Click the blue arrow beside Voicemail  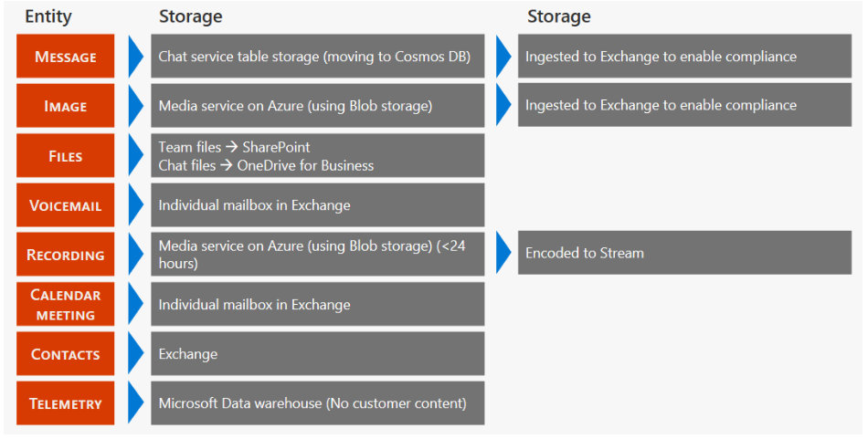(x=135, y=205)
